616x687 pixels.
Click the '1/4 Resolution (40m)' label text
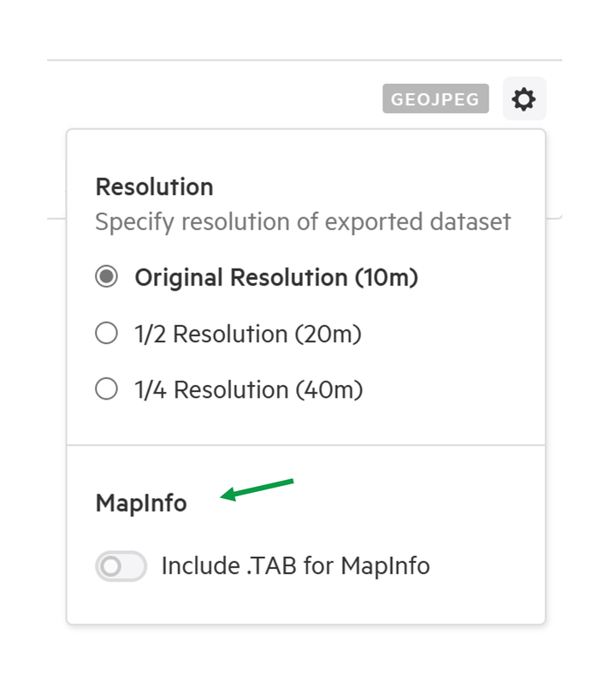click(249, 389)
